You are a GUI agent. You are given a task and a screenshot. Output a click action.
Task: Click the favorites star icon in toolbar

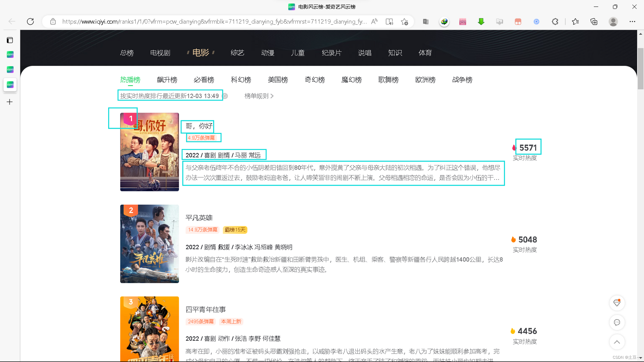[x=575, y=22]
